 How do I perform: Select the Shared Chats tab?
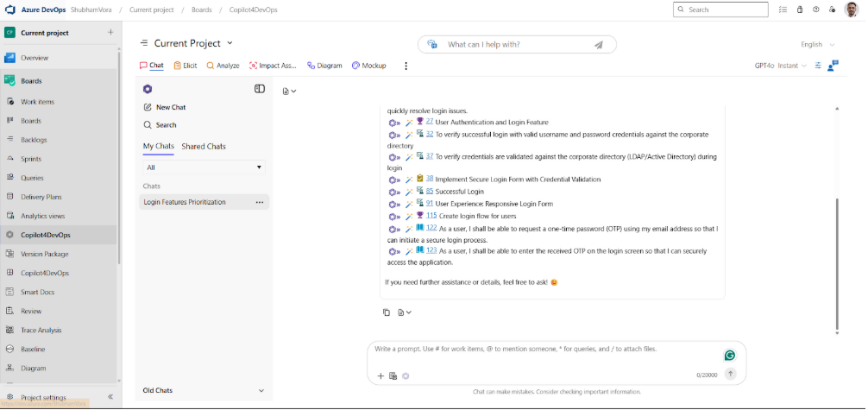click(x=204, y=146)
